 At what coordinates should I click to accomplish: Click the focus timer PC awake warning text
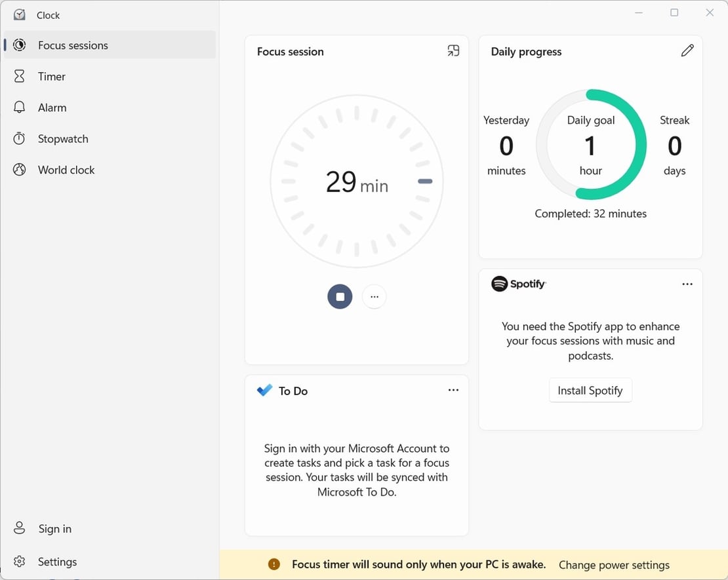419,564
